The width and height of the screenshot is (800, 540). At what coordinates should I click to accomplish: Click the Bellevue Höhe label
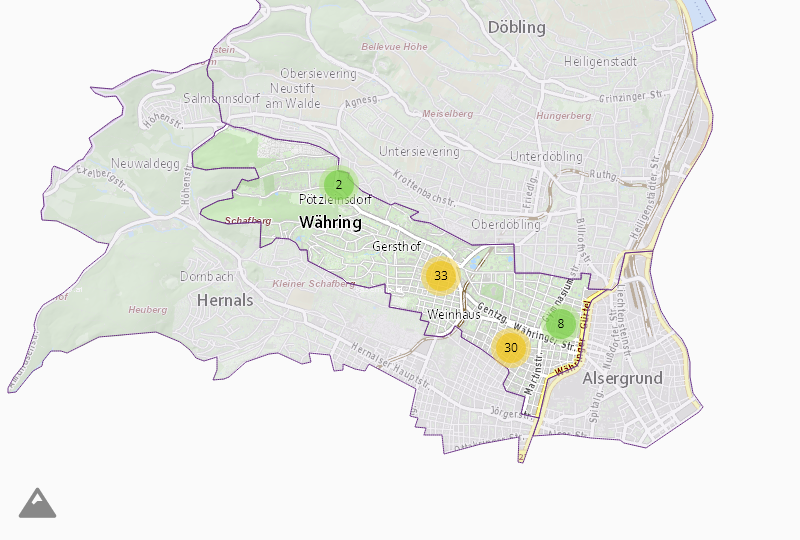(x=394, y=46)
